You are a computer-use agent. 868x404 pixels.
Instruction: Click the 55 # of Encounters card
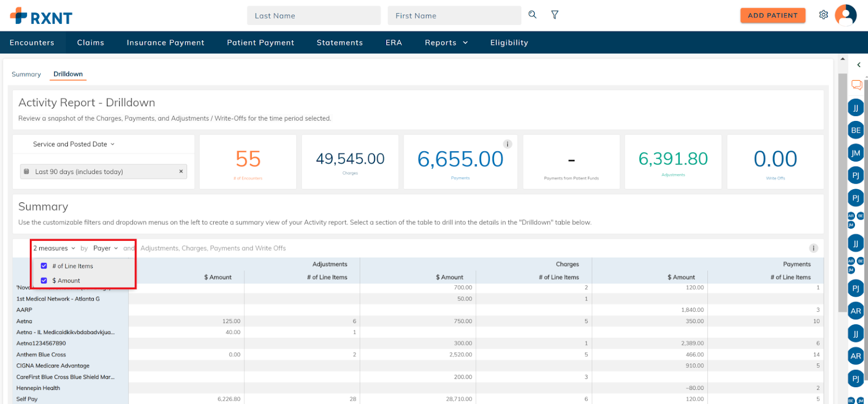[x=248, y=162]
